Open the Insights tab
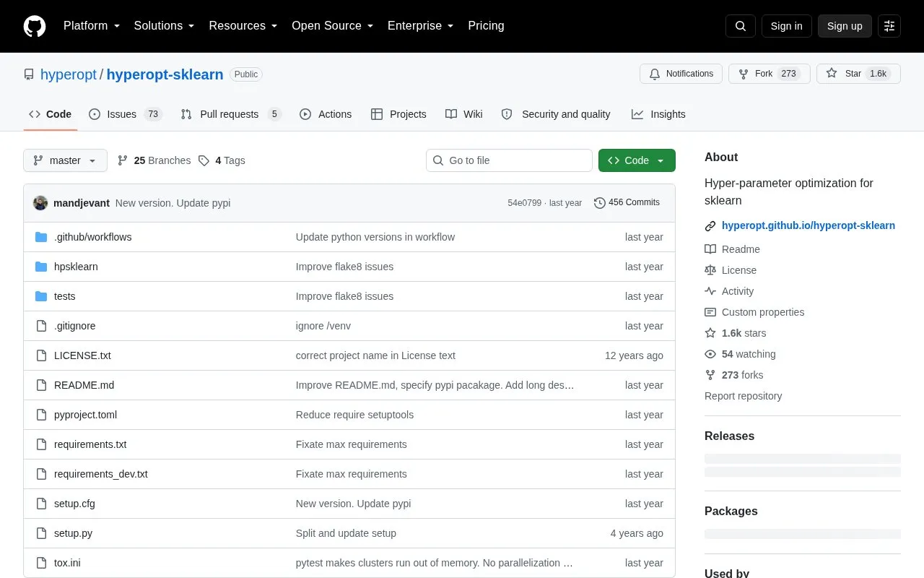Image resolution: width=924 pixels, height=578 pixels. [658, 114]
